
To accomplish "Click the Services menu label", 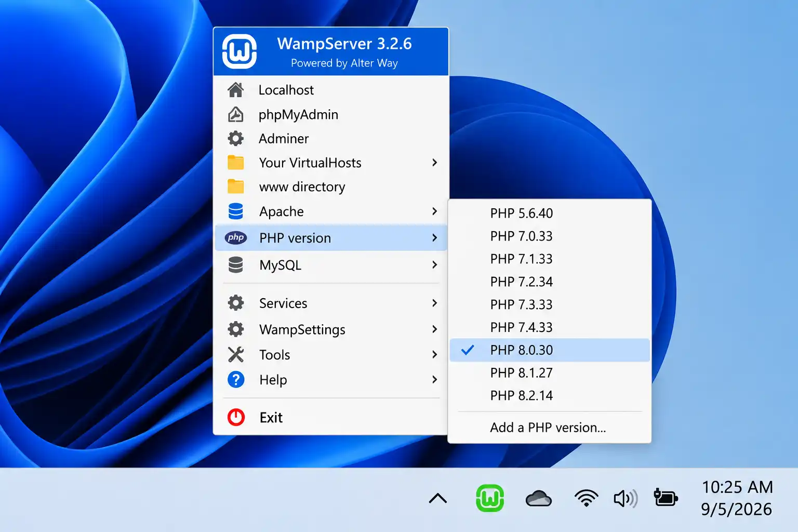I will pos(283,303).
